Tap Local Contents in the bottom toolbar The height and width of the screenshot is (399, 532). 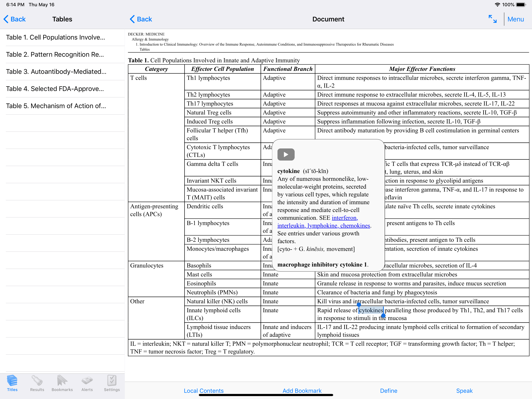(203, 391)
